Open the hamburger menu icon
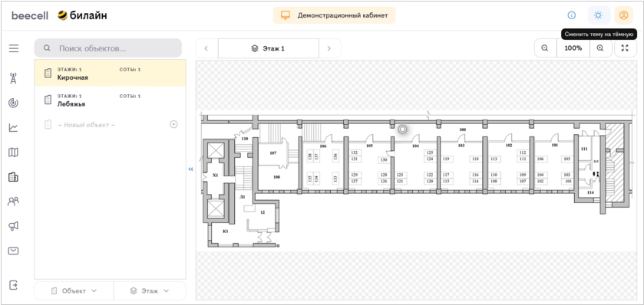Screen dimensions: 644x305 click(14, 48)
